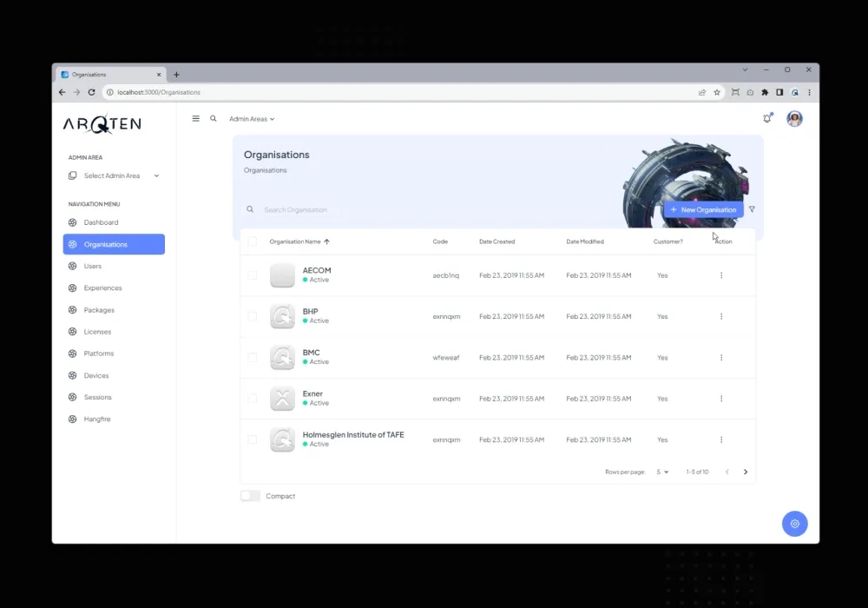Viewport: 868px width, 608px height.
Task: Open Experiences in navigation menu
Action: (x=114, y=288)
